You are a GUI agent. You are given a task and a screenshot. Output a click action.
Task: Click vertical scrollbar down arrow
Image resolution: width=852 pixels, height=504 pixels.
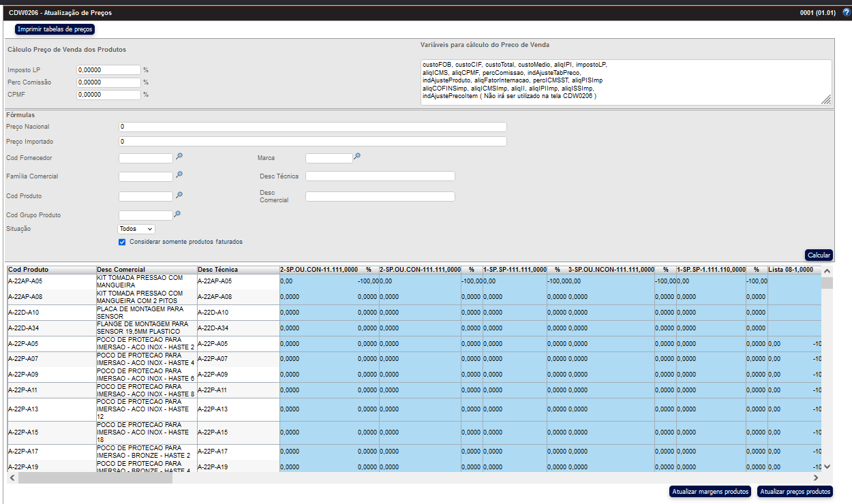827,467
